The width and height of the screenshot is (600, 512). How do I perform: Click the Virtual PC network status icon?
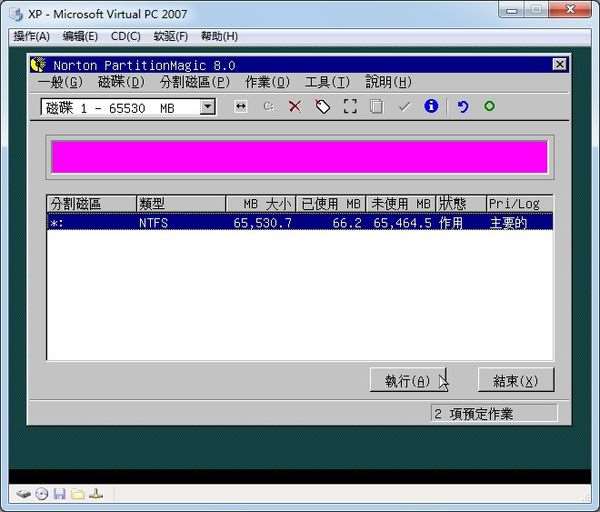(x=96, y=494)
